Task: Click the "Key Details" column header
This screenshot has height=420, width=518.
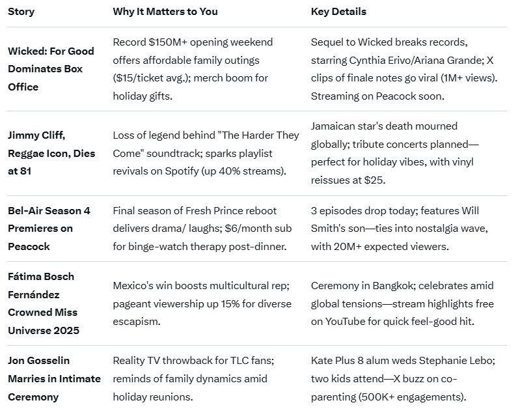Action: (x=338, y=12)
